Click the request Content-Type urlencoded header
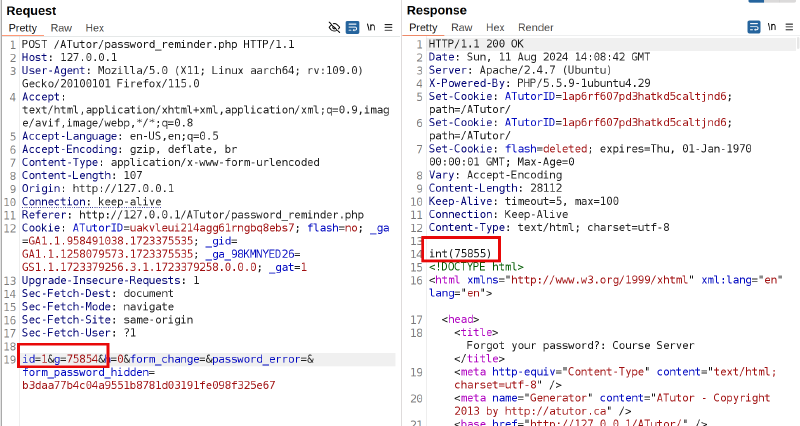The width and height of the screenshot is (800, 426). click(170, 162)
